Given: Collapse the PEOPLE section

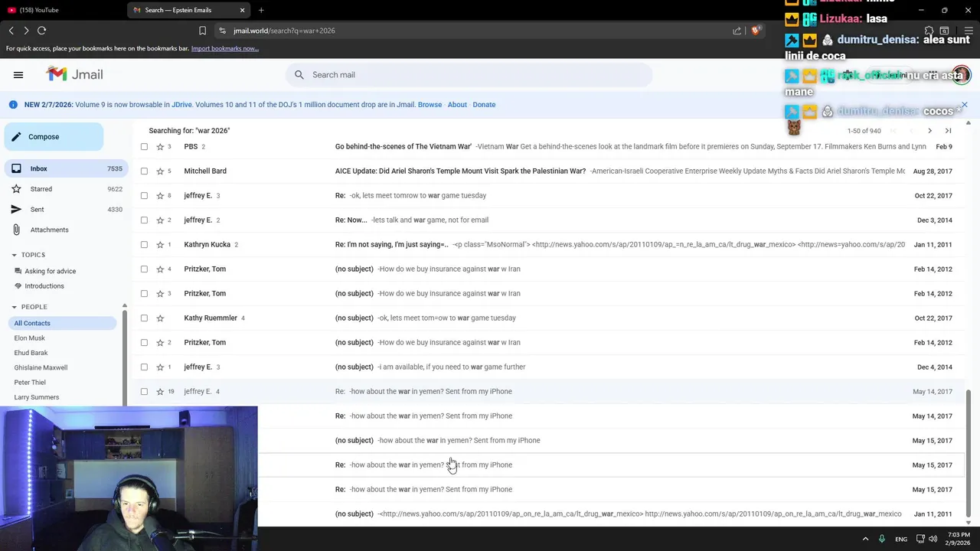Looking at the screenshot, I should tap(14, 307).
